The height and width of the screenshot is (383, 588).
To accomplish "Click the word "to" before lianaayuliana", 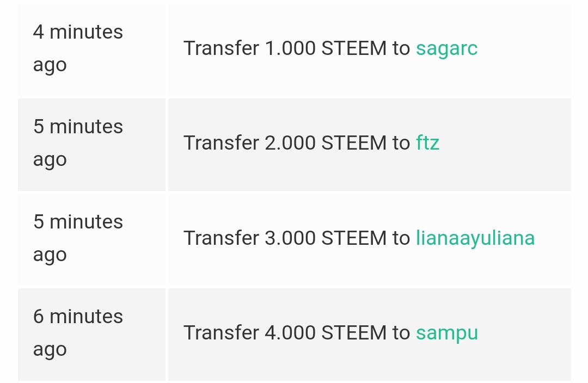I will pyautogui.click(x=401, y=238).
